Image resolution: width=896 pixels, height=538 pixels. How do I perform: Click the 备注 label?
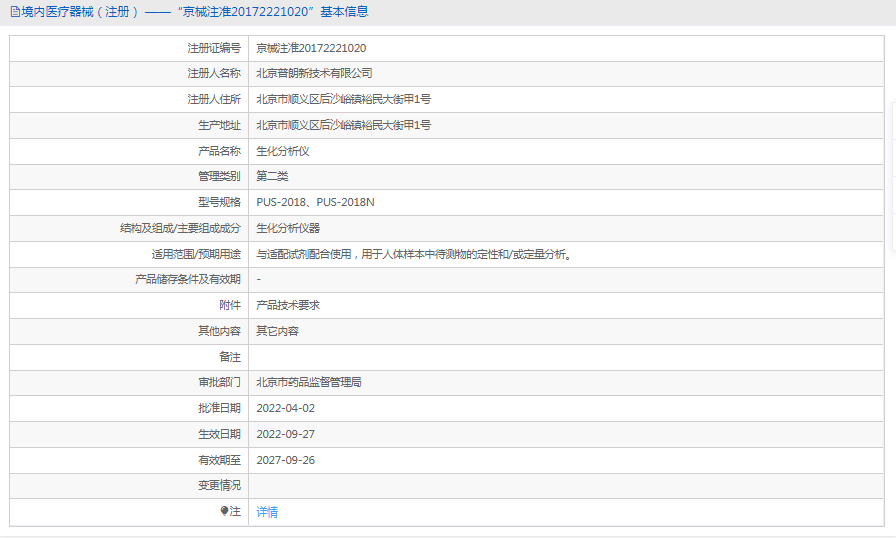click(x=230, y=358)
